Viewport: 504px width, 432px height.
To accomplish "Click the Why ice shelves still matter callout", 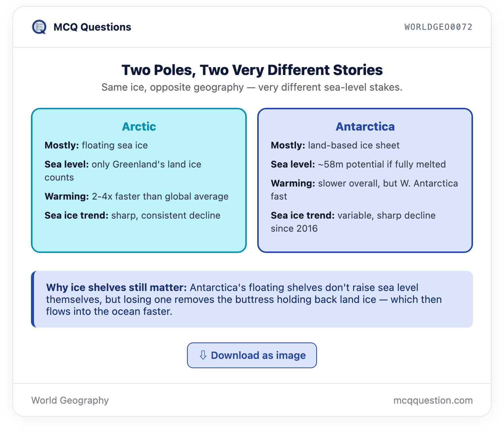I will pos(252,299).
